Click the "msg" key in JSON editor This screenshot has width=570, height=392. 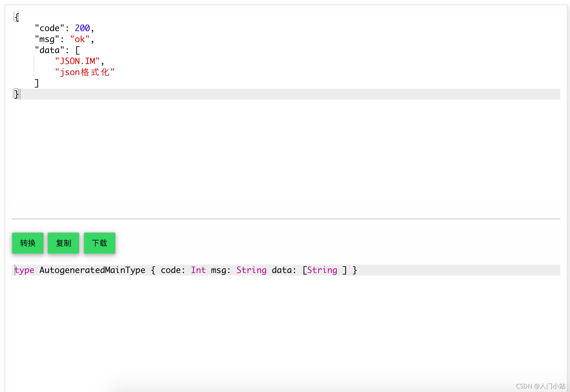pyautogui.click(x=47, y=39)
